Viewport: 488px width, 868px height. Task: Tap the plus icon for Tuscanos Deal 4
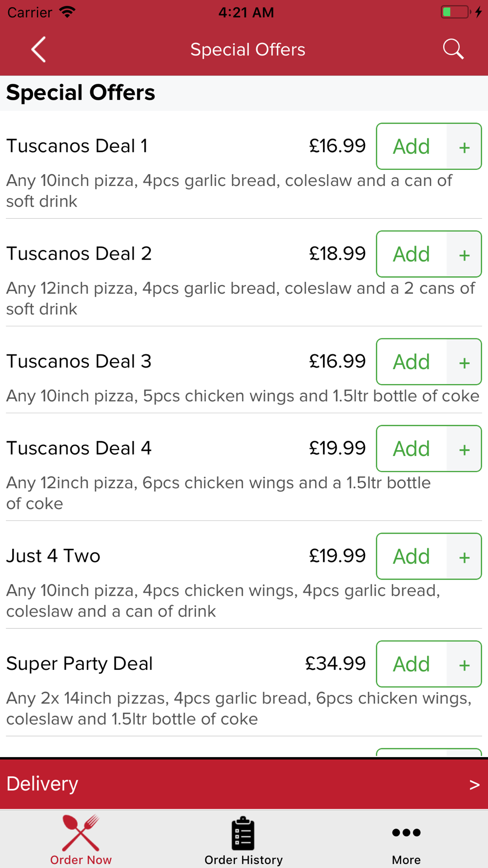pyautogui.click(x=464, y=449)
